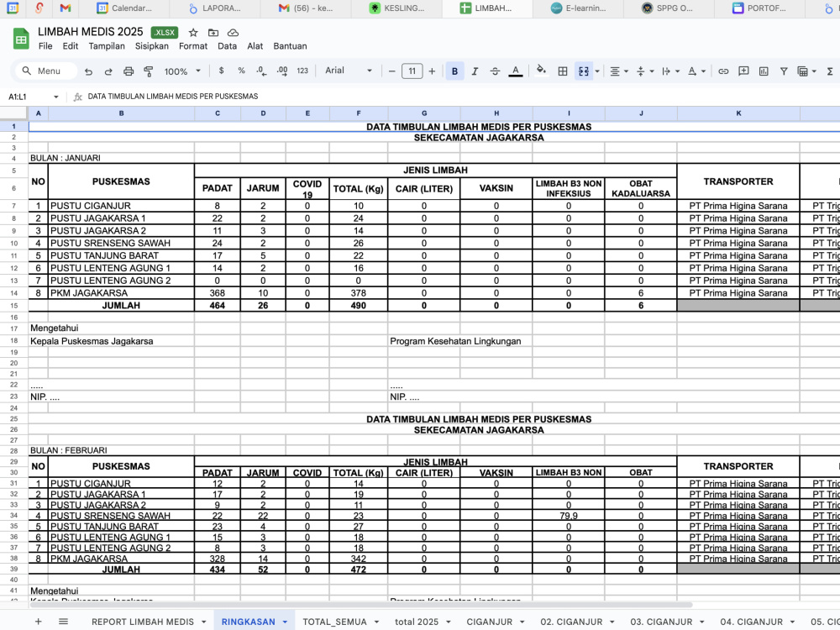Insert chart icon
The width and height of the screenshot is (840, 630).
click(764, 71)
